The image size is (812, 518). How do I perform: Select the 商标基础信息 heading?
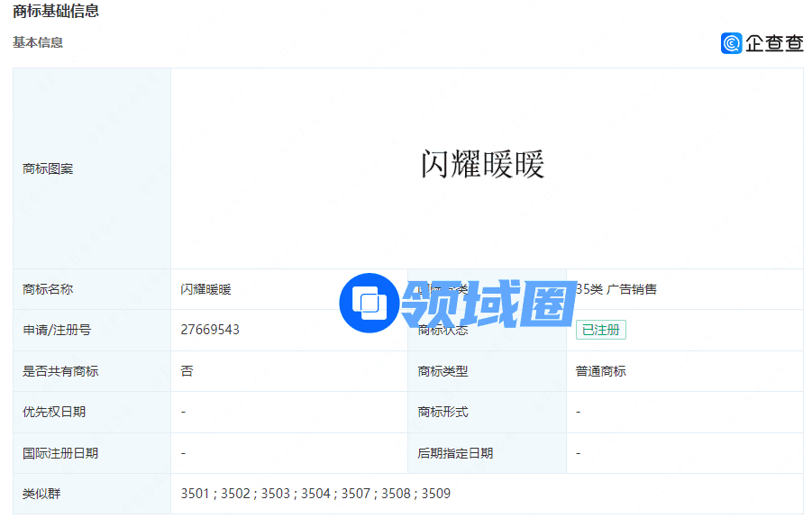click(x=56, y=12)
